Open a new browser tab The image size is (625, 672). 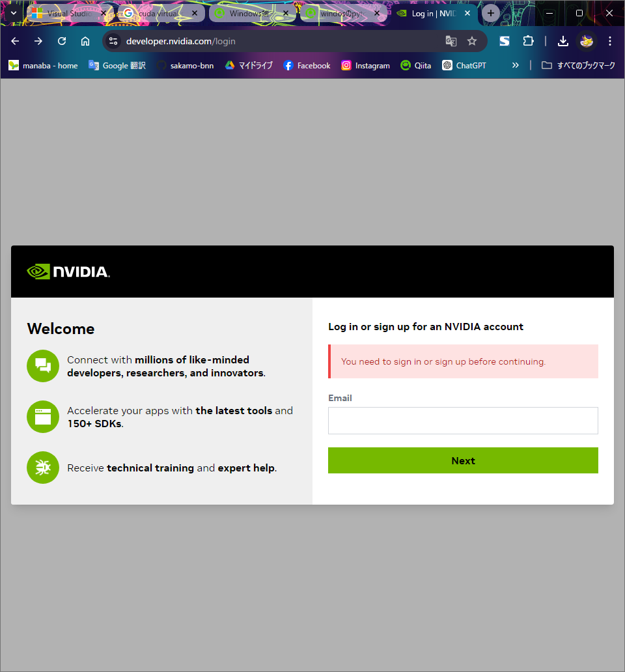pos(490,13)
